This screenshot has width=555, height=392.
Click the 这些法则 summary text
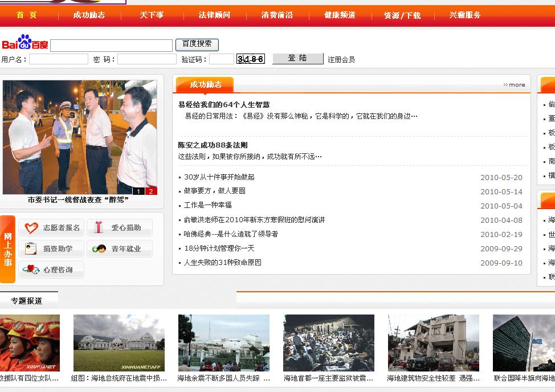click(x=250, y=156)
